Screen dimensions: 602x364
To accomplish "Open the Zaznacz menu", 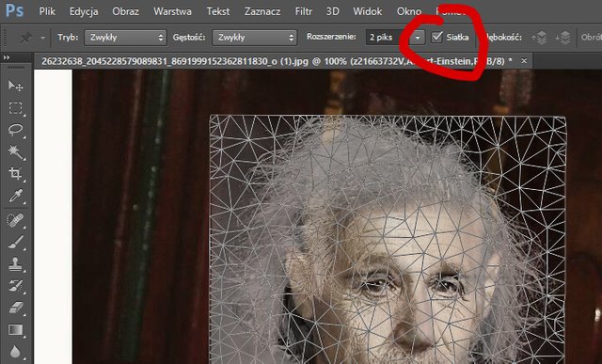I will pyautogui.click(x=262, y=11).
